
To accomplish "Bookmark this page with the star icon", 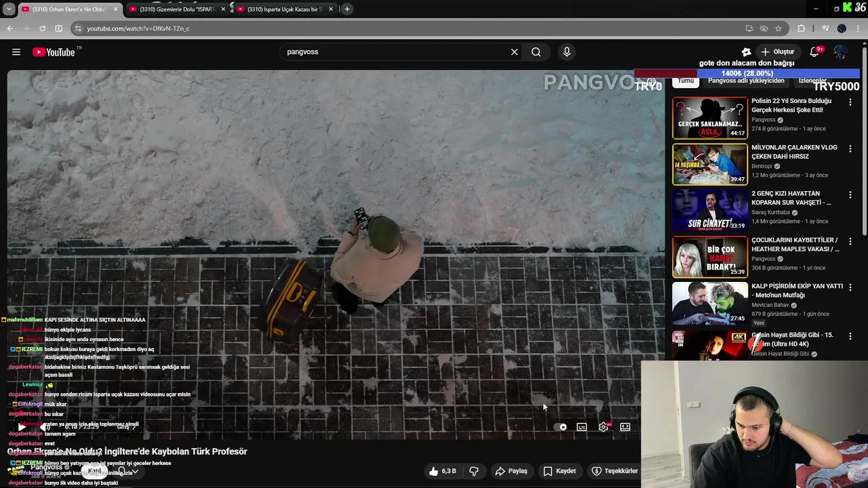I will point(778,28).
